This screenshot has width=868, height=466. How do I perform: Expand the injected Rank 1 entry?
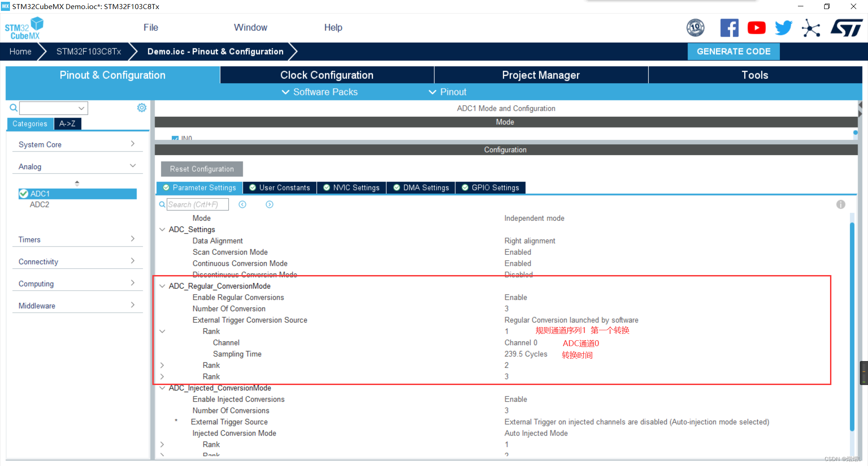tap(162, 444)
